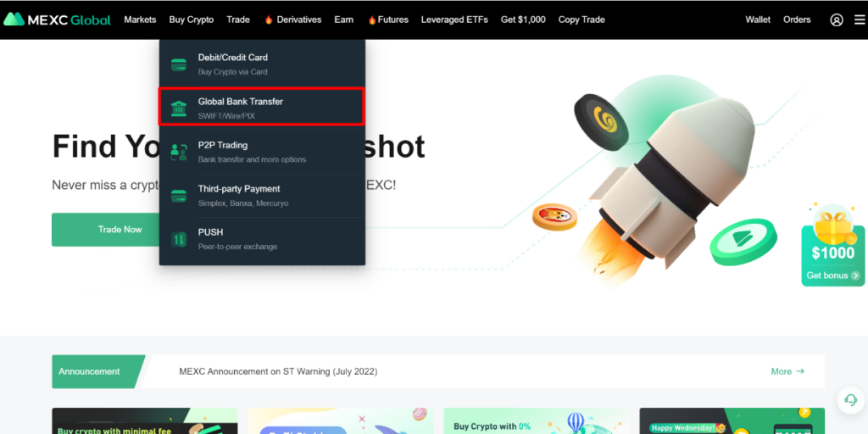Open the Trade menu

238,20
